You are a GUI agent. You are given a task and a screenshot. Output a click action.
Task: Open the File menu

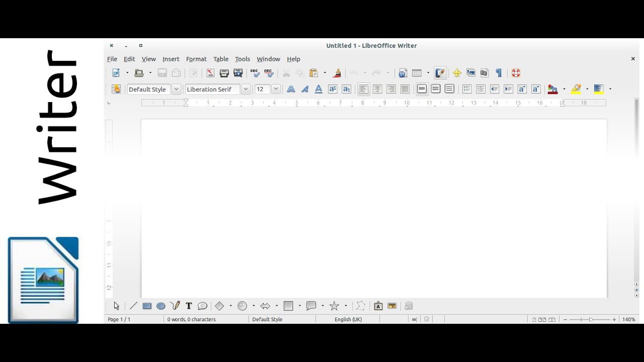pyautogui.click(x=112, y=59)
